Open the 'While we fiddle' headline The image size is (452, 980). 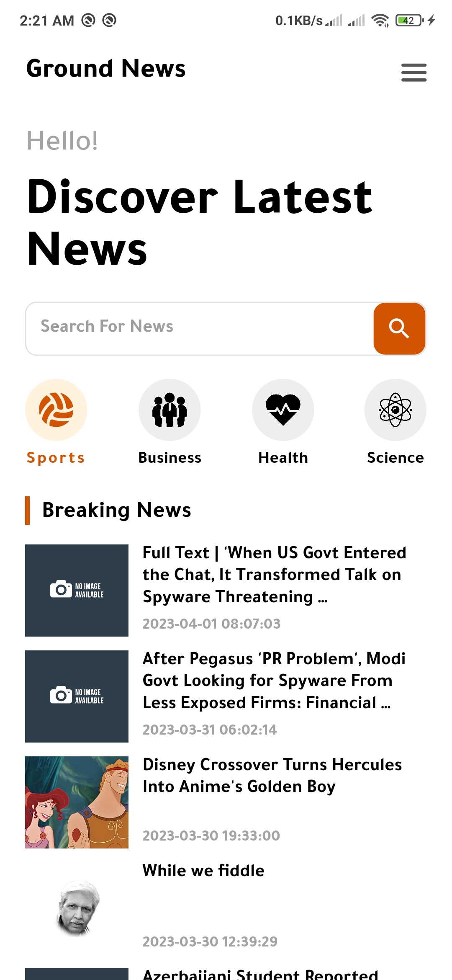(203, 871)
